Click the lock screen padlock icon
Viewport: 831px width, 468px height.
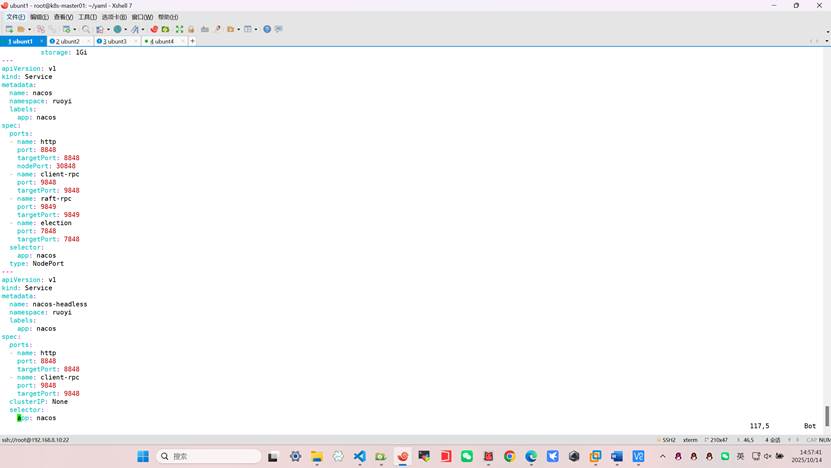point(191,29)
